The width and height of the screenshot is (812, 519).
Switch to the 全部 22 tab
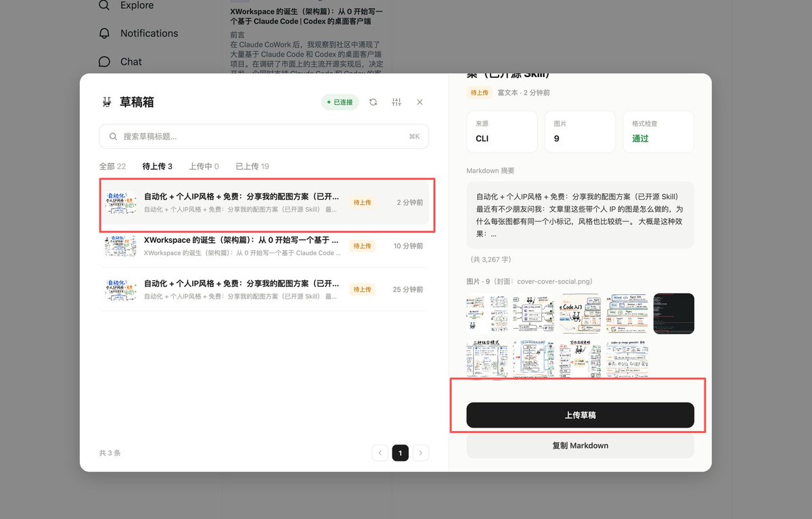tap(112, 166)
